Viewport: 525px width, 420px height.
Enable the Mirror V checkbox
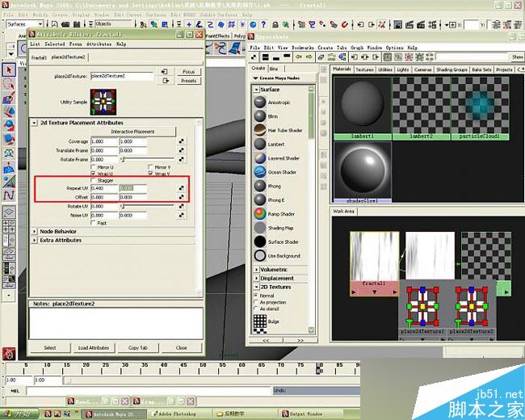coord(151,167)
